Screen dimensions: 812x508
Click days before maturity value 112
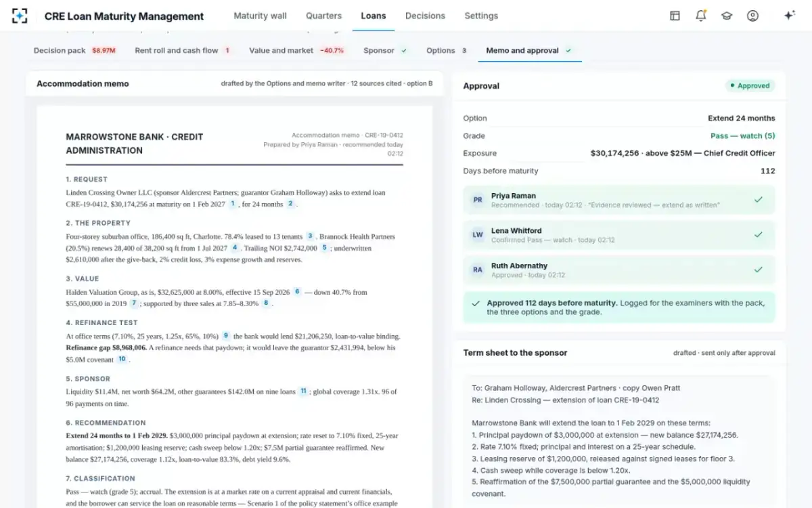coord(768,171)
